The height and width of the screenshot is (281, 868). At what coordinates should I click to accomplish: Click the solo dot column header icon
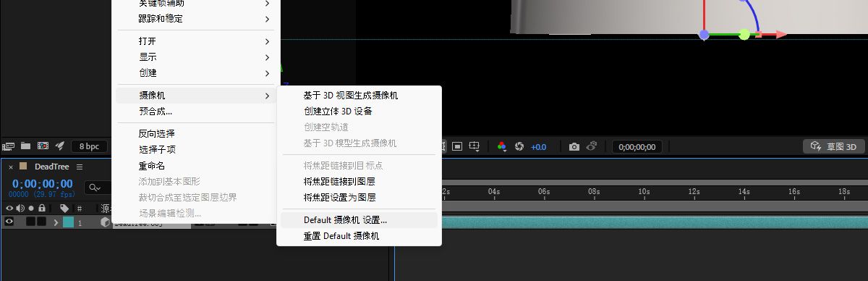(31, 209)
